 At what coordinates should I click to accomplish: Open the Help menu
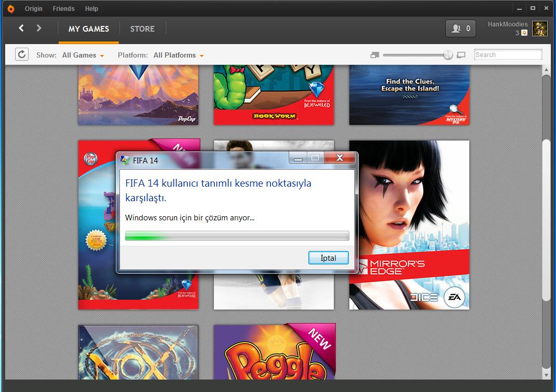click(x=91, y=8)
